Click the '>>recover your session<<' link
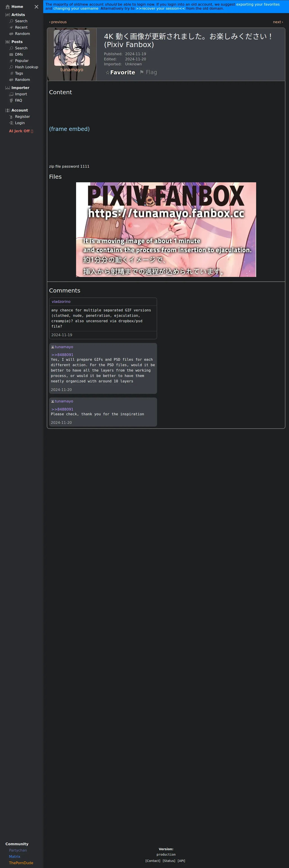 (160, 8)
